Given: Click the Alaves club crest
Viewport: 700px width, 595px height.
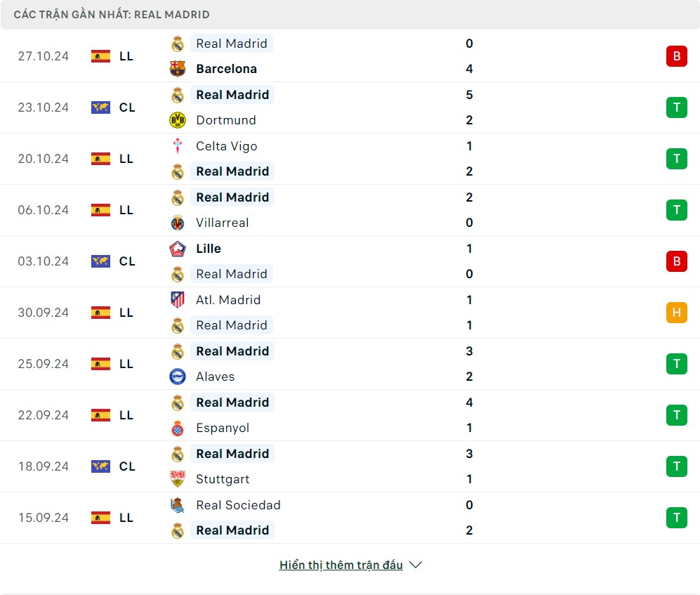Looking at the screenshot, I should (178, 377).
